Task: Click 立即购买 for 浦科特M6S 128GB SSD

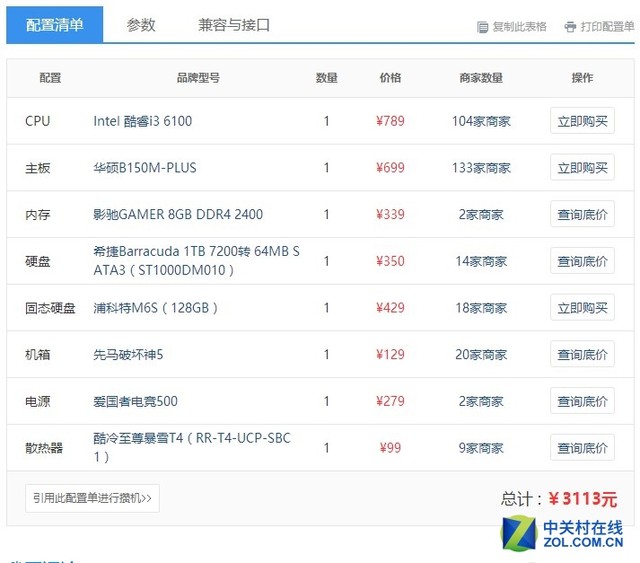Action: pyautogui.click(x=582, y=307)
